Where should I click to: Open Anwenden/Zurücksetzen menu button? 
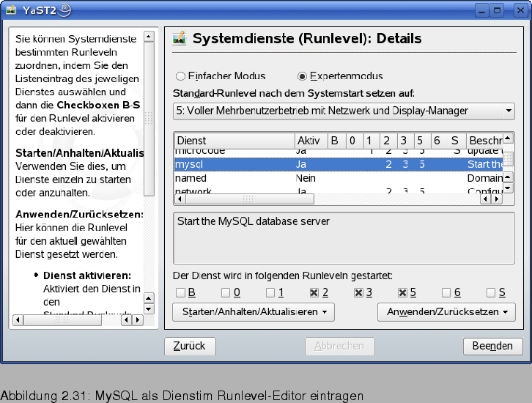[x=446, y=311]
